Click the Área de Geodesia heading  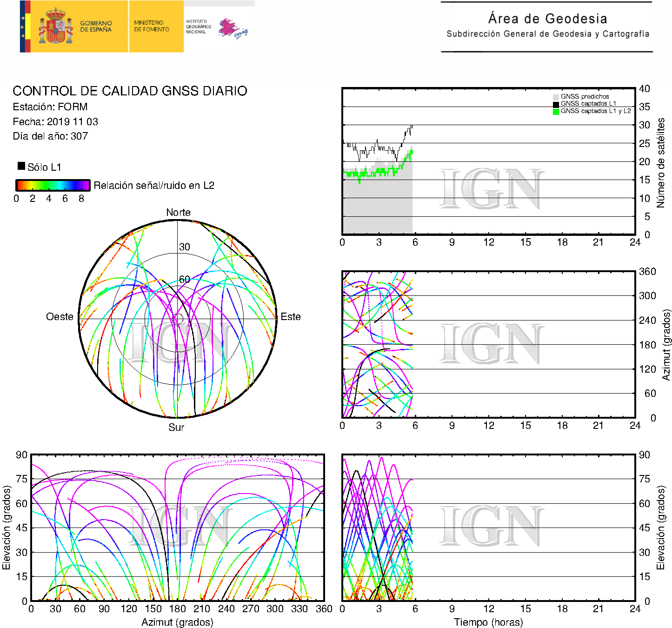point(547,19)
